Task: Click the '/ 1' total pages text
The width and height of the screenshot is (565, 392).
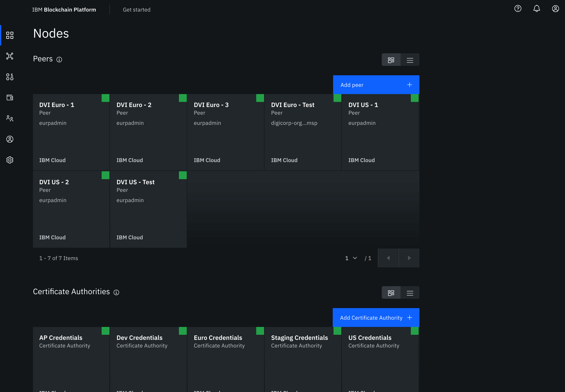Action: (368, 258)
